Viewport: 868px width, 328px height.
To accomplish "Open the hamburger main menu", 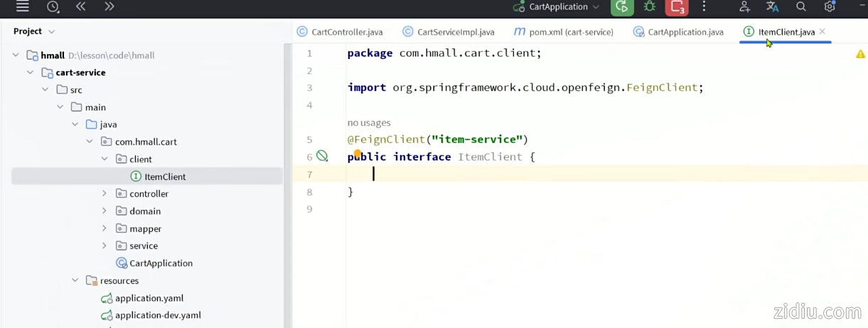I will [22, 6].
